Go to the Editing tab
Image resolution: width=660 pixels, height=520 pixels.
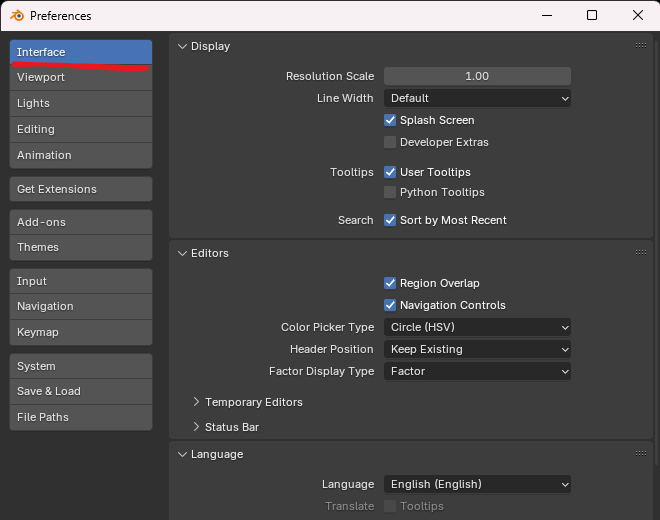[x=81, y=129]
